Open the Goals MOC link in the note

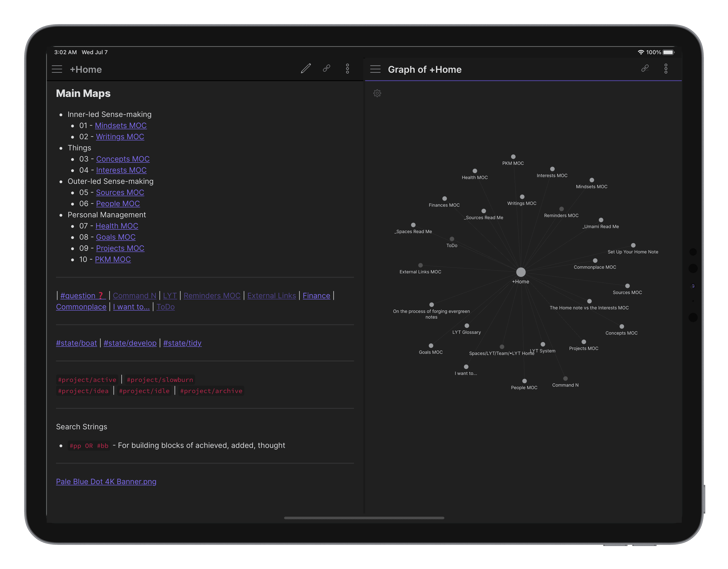point(116,237)
